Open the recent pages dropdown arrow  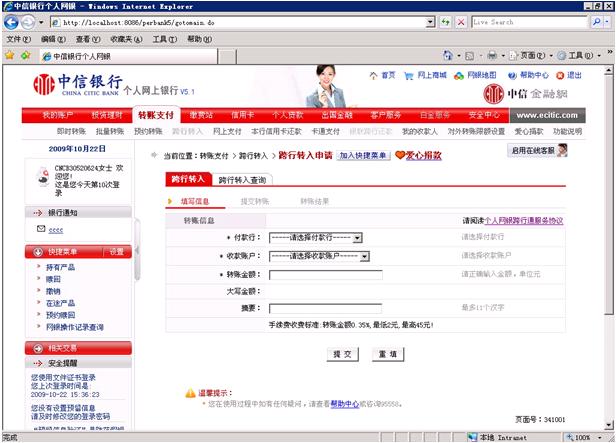[41, 22]
